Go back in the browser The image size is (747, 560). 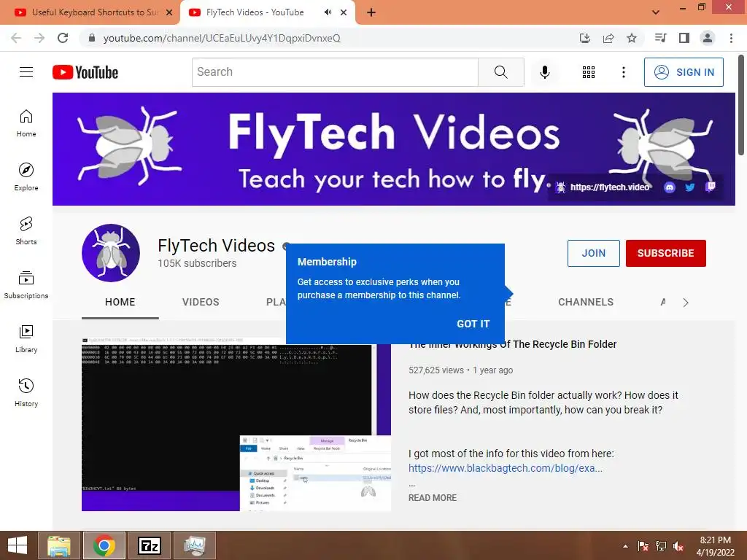point(16,38)
